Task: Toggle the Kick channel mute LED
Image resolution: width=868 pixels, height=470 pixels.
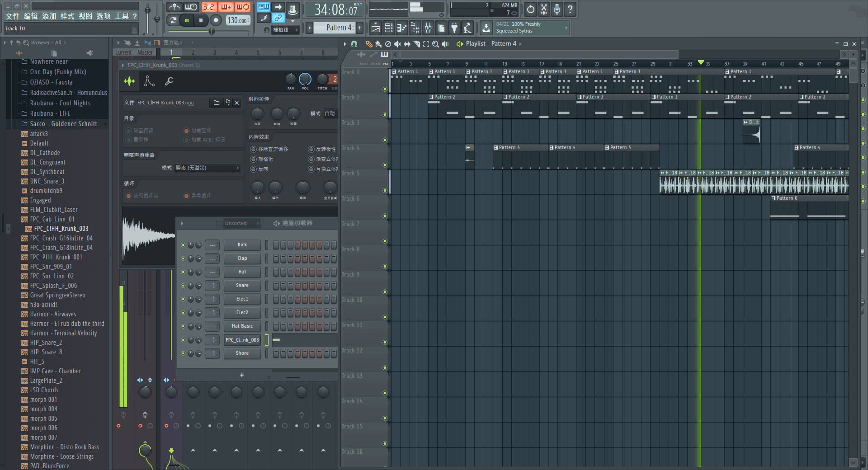Action: click(x=183, y=245)
